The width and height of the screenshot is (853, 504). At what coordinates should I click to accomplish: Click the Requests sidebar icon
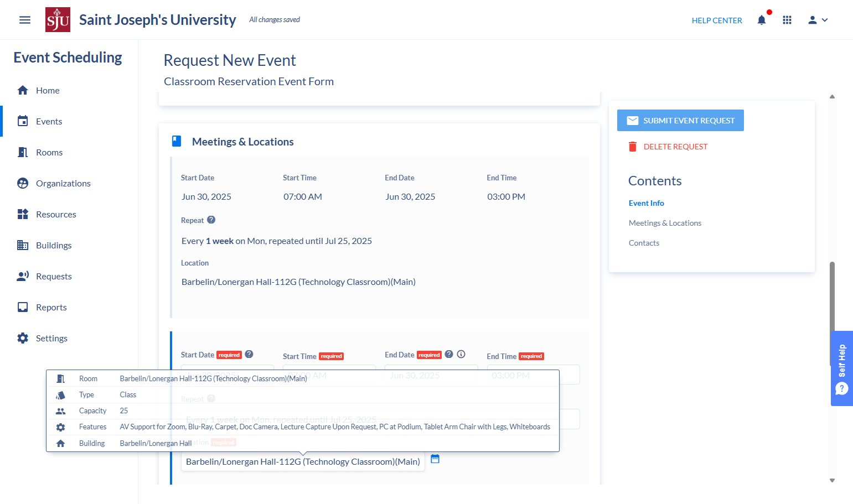click(x=23, y=276)
